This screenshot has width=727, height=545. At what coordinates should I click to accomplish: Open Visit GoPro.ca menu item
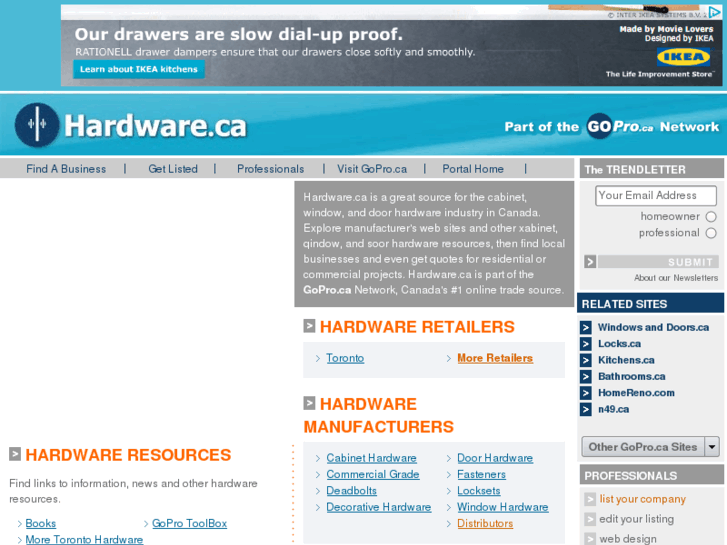click(x=372, y=169)
